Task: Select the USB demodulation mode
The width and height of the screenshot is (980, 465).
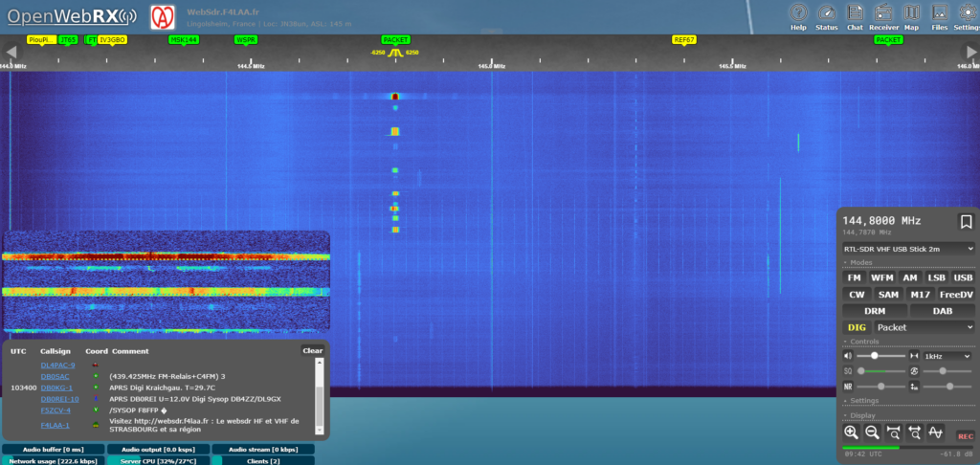Action: click(963, 277)
